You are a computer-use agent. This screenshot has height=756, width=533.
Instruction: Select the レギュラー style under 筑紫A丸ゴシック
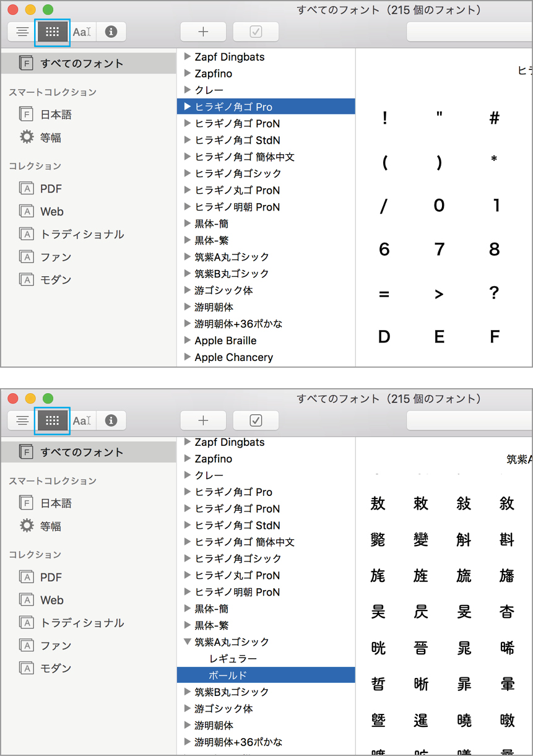pos(233,659)
